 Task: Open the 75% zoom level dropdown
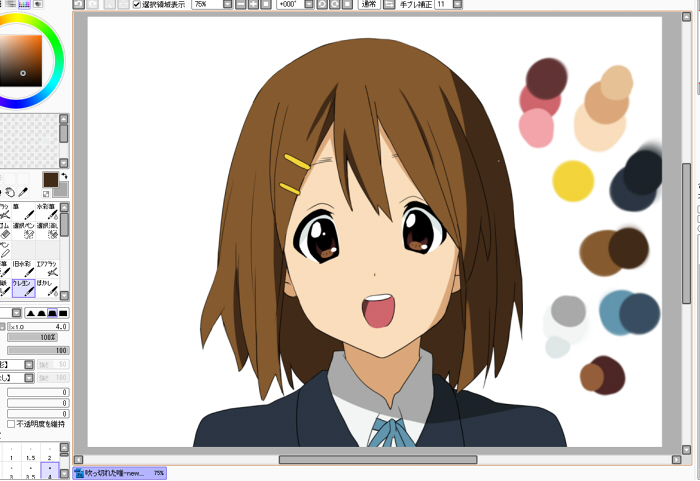click(228, 4)
